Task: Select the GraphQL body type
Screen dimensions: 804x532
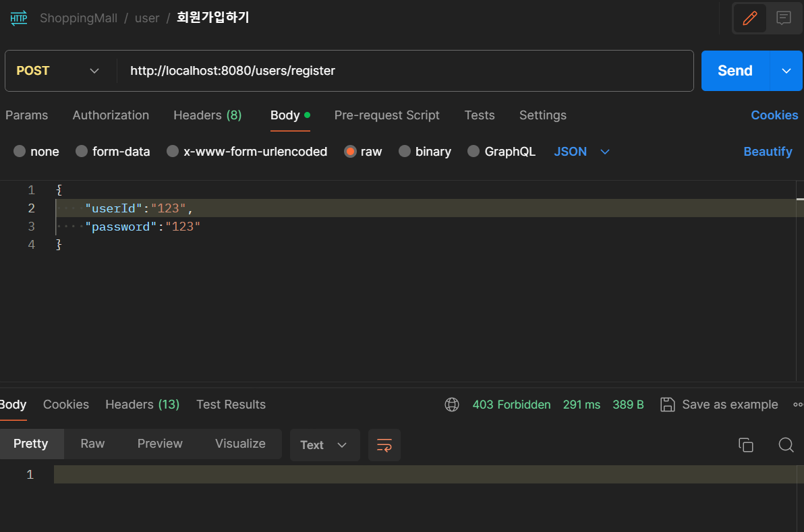Action: click(501, 151)
